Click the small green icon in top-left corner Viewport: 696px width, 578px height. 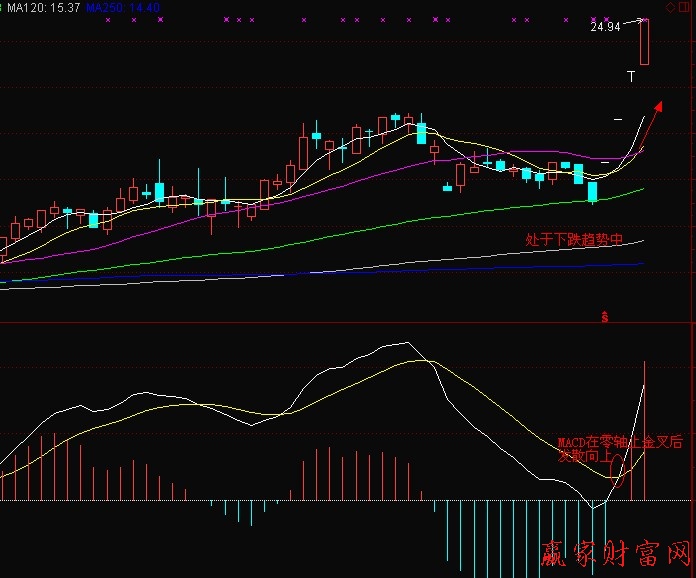(x=2, y=6)
